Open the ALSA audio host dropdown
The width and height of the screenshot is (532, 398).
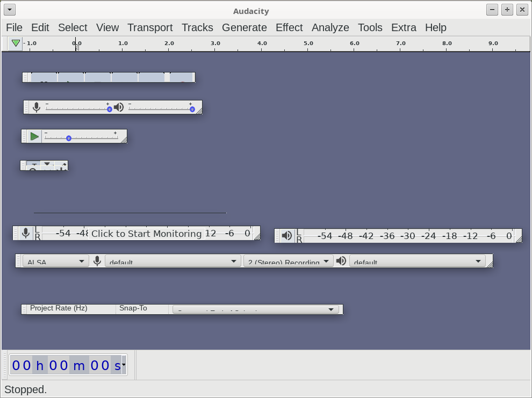54,260
